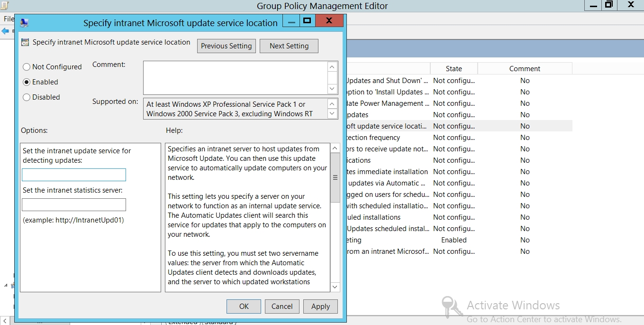Screen dimensions: 644x325
Task: Click the intranet update service input field
Action: point(74,175)
